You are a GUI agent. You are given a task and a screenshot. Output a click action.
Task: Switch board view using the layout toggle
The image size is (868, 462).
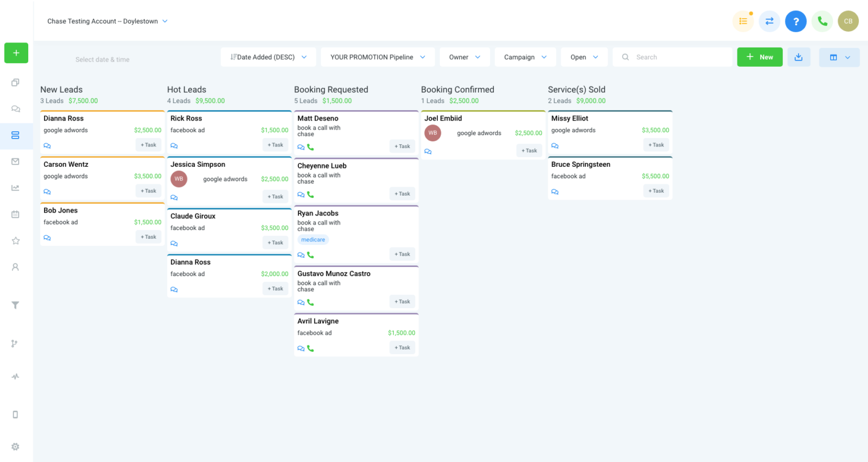[x=839, y=57]
